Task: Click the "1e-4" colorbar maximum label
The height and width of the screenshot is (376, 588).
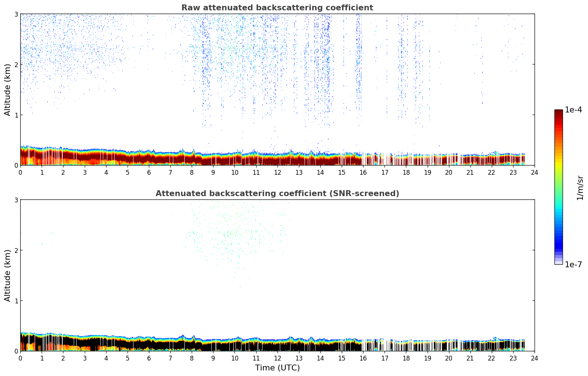Action: pyautogui.click(x=573, y=110)
